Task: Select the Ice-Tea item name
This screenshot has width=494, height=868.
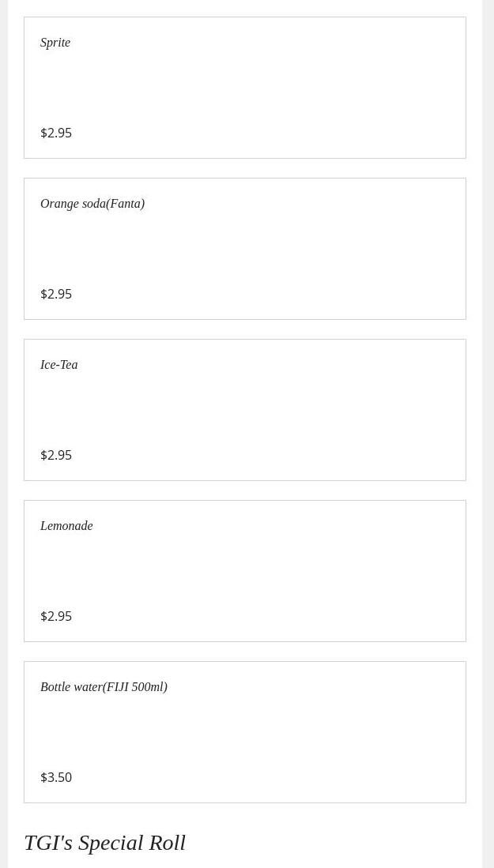Action: [x=59, y=365]
